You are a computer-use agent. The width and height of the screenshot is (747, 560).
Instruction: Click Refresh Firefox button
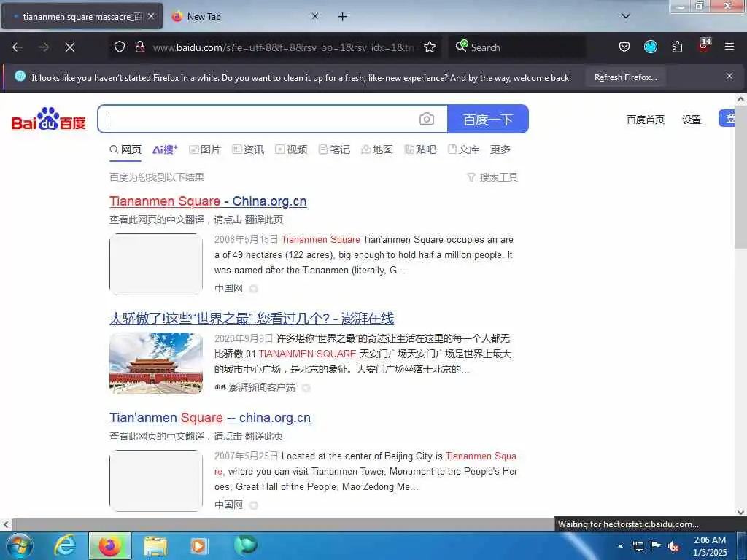[625, 77]
